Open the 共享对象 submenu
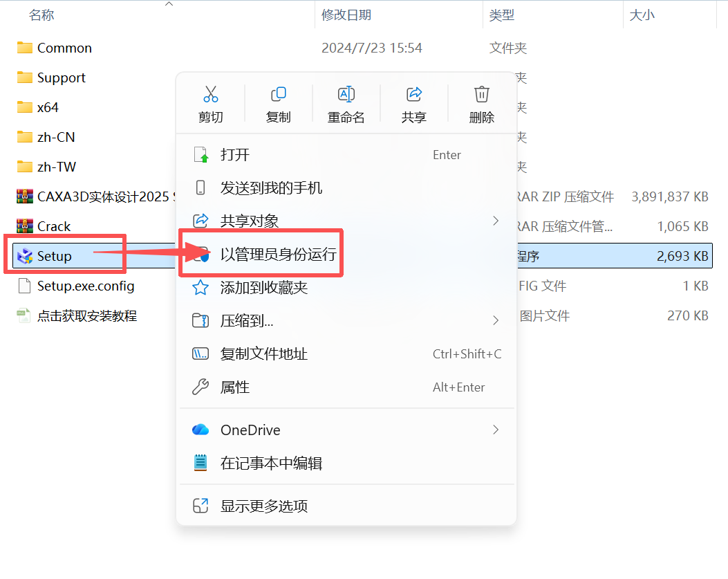 point(346,221)
